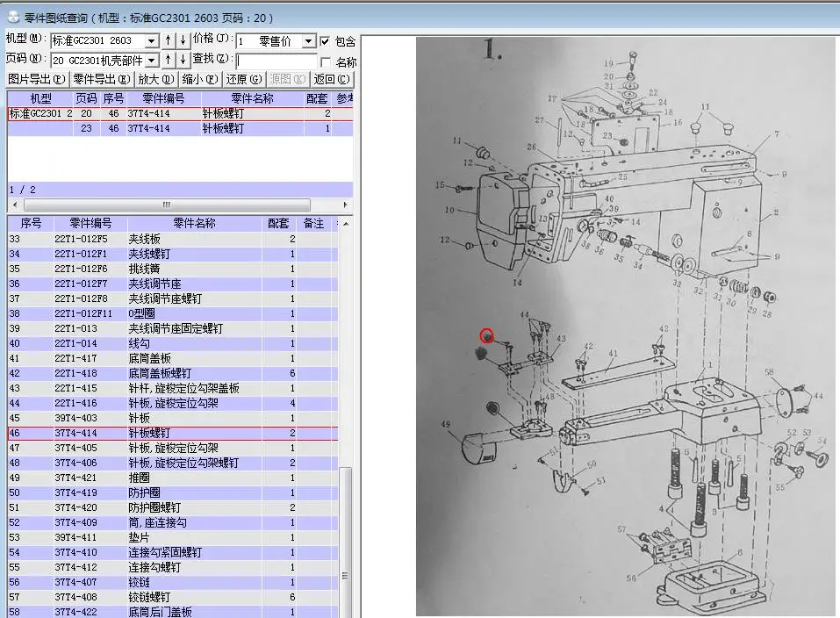This screenshot has width=840, height=618.
Task: Select row 35 挑线簧
Action: point(173,269)
